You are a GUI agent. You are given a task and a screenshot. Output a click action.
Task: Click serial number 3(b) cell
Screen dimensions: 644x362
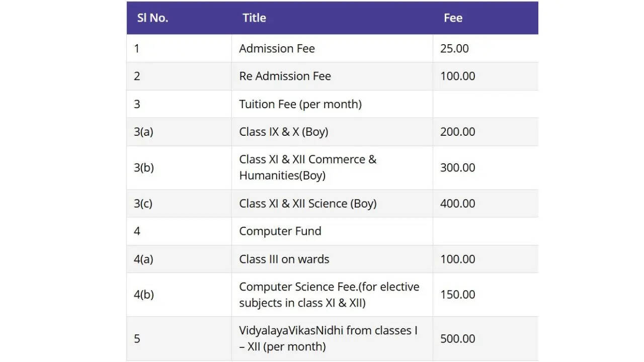click(144, 167)
